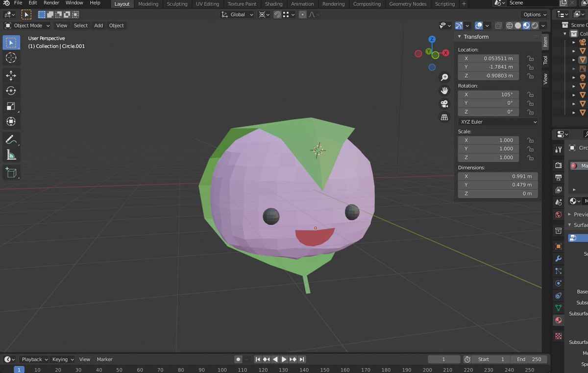Screen dimensions: 588x373
Task: Open the Keying dropdown in timeline
Action: (62, 359)
